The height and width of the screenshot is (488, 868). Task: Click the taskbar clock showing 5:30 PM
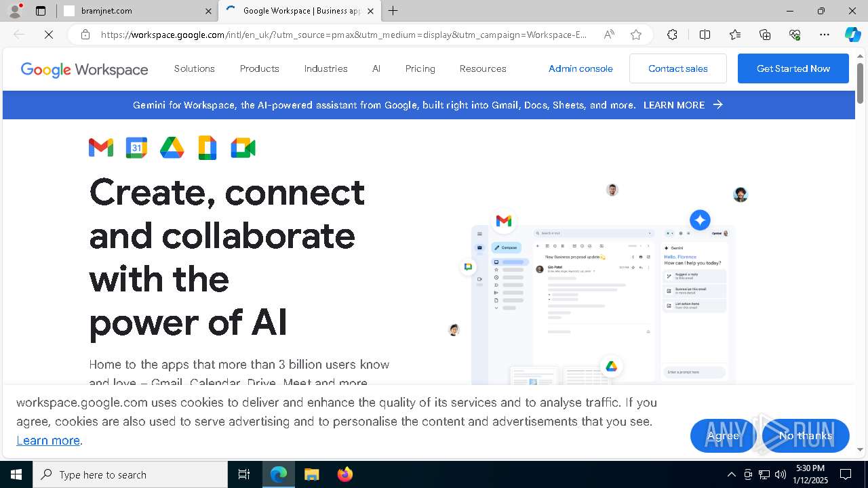point(811,474)
